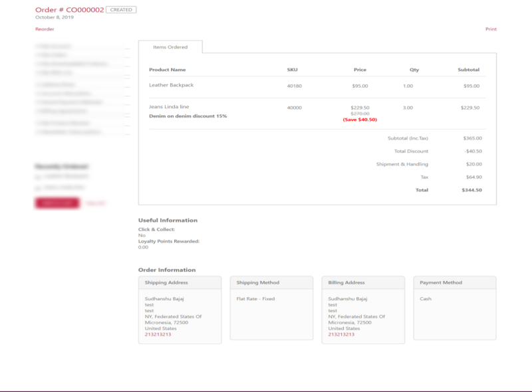The image size is (532, 392).
Task: Click the Qty column header
Action: (x=414, y=70)
